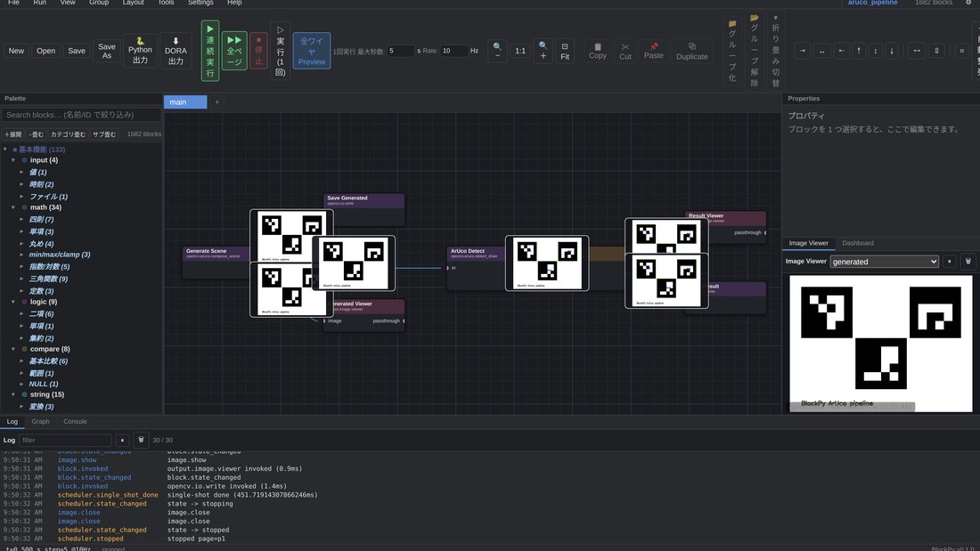980x551 pixels.
Task: Click the Paste pin icon
Action: click(654, 52)
